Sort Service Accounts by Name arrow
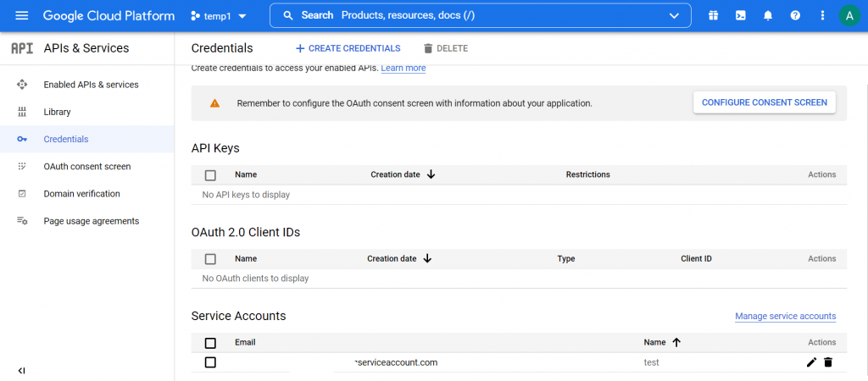Viewport: 868px width, 381px height. (676, 342)
